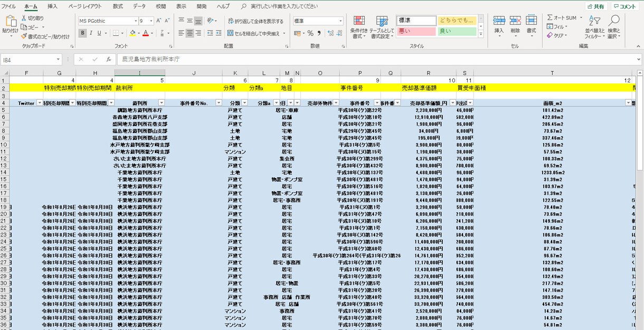Click the Format Painter (書式のコピー/貼り付け) brush

tap(24, 36)
